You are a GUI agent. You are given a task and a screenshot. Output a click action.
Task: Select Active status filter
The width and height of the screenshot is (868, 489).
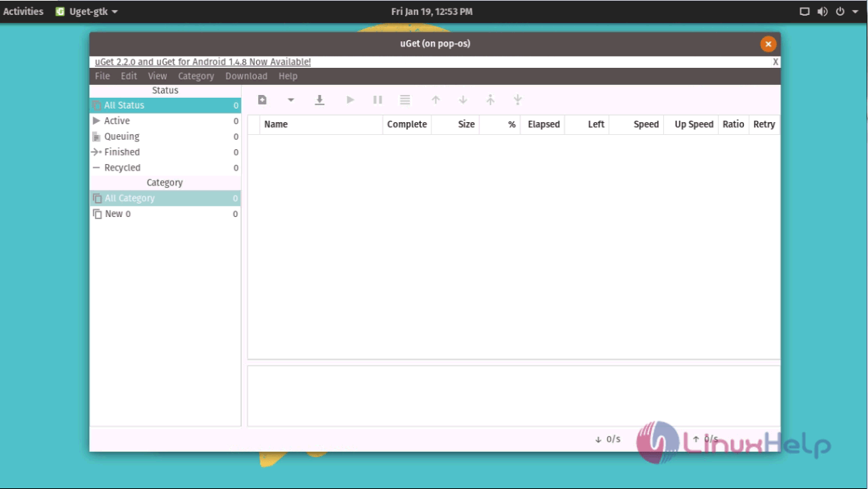tap(165, 121)
